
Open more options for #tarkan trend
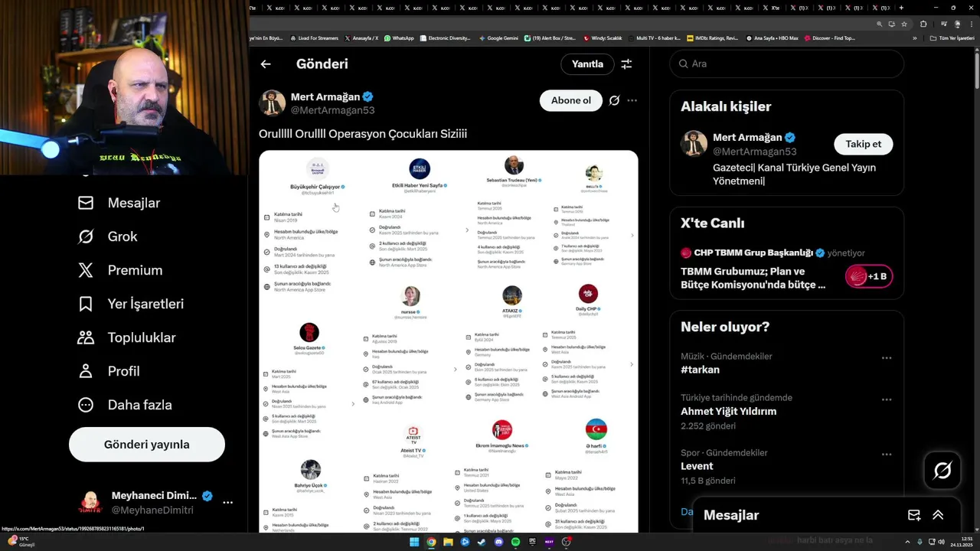(887, 358)
